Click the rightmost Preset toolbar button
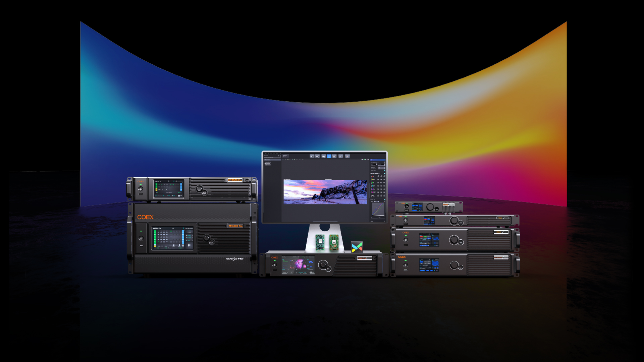The height and width of the screenshot is (362, 644). tap(347, 157)
